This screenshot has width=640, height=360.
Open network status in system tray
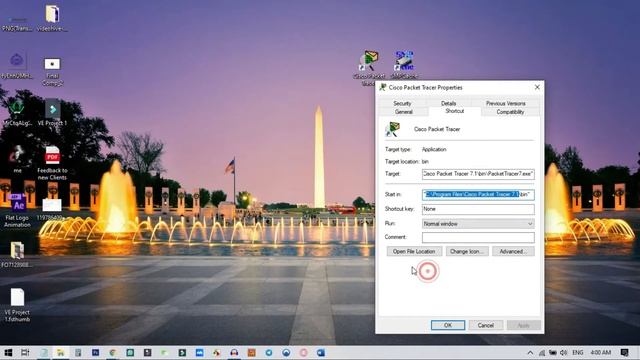coord(542,353)
